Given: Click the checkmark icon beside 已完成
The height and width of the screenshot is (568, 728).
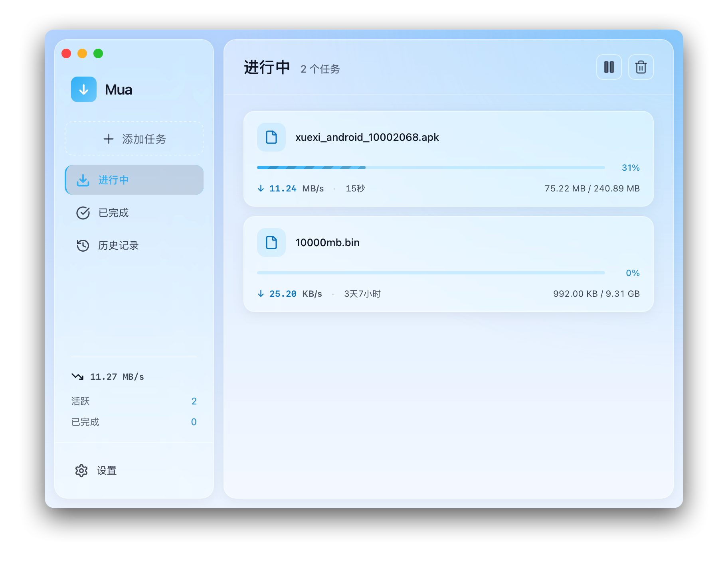Looking at the screenshot, I should [x=83, y=213].
